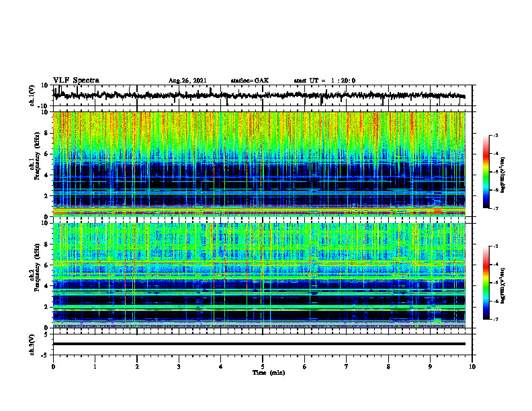Click the "Time (min)" x-axis label
532x411 pixels.
tap(269, 373)
